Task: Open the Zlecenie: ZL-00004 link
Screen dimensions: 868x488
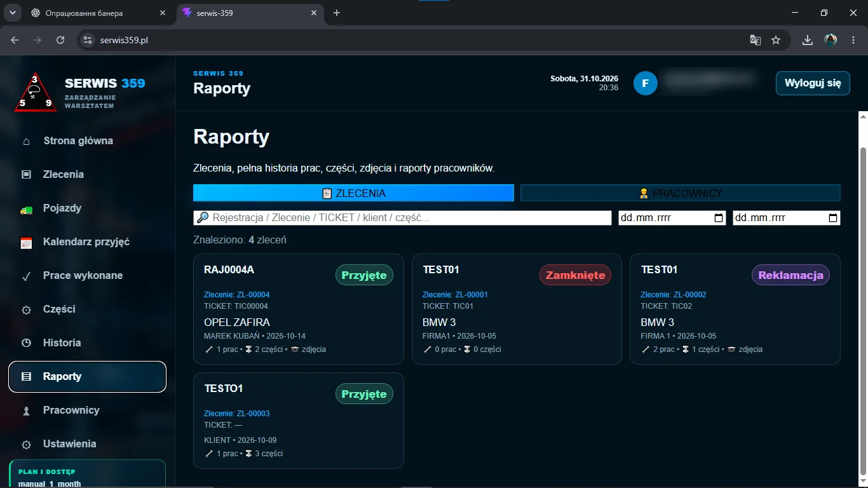Action: point(237,295)
